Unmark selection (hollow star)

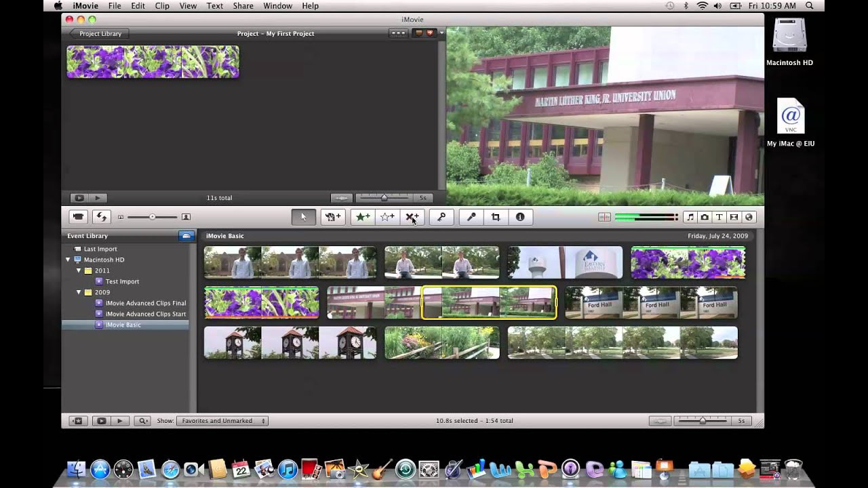(387, 217)
